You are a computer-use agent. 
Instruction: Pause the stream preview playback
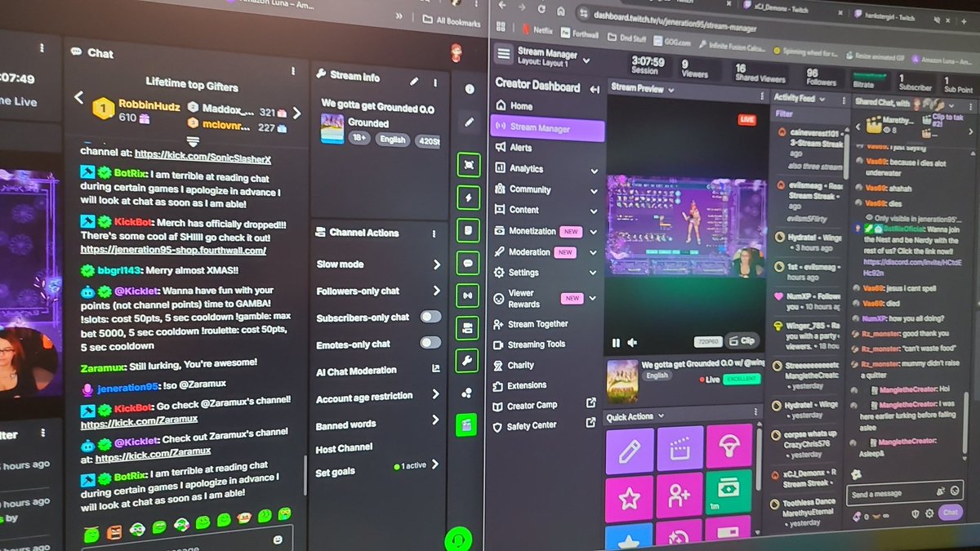616,343
